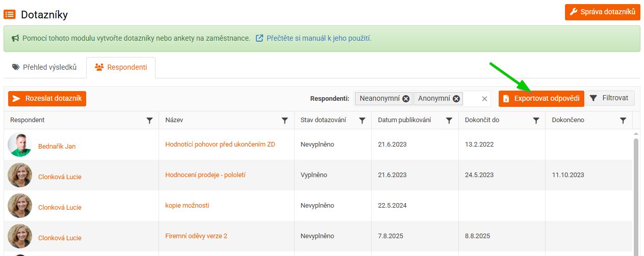The height and width of the screenshot is (256, 644).
Task: Remove the Neanonymní respondent tag
Action: 406,99
